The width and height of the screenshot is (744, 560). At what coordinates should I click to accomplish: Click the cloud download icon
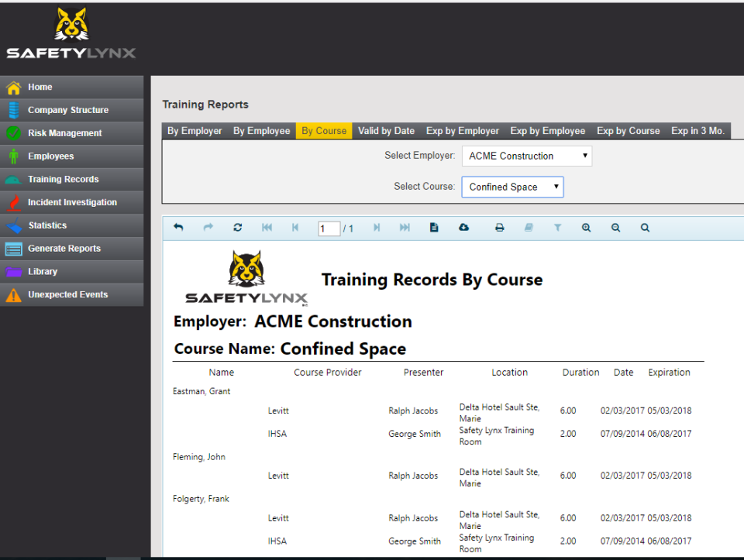pyautogui.click(x=463, y=228)
